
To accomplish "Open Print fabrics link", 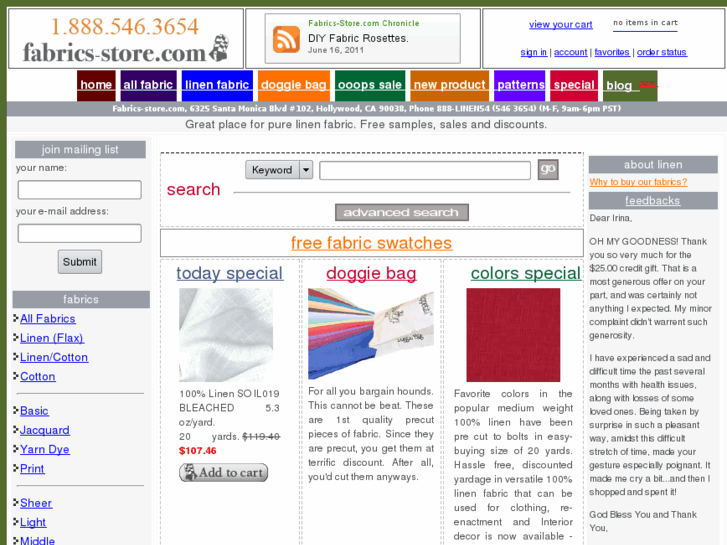I will pyautogui.click(x=32, y=469).
